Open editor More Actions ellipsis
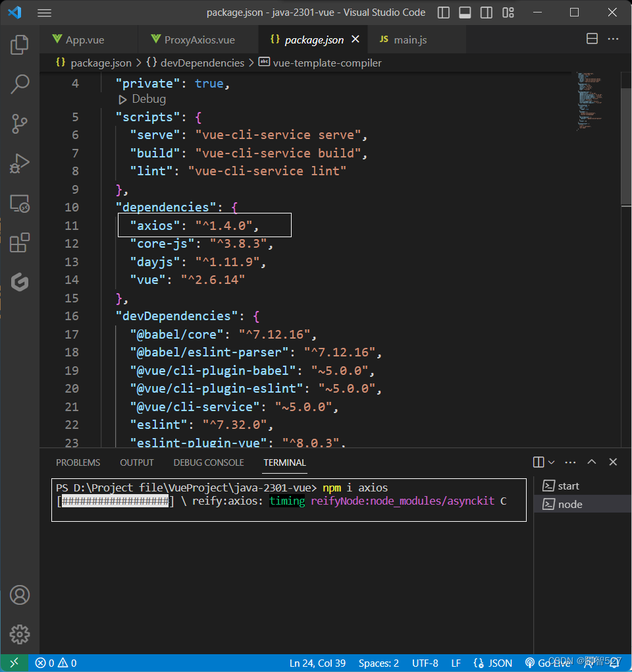The image size is (632, 672). coord(613,39)
